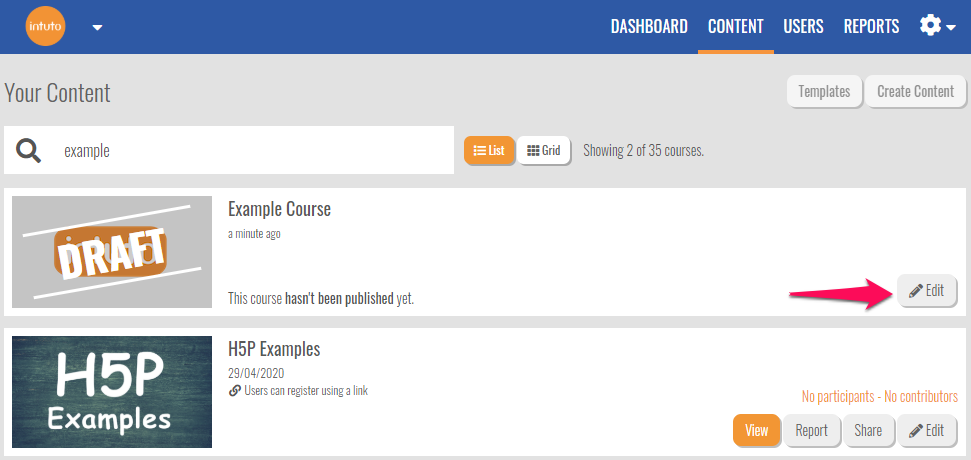
Task: Select the Content tab
Action: click(735, 26)
